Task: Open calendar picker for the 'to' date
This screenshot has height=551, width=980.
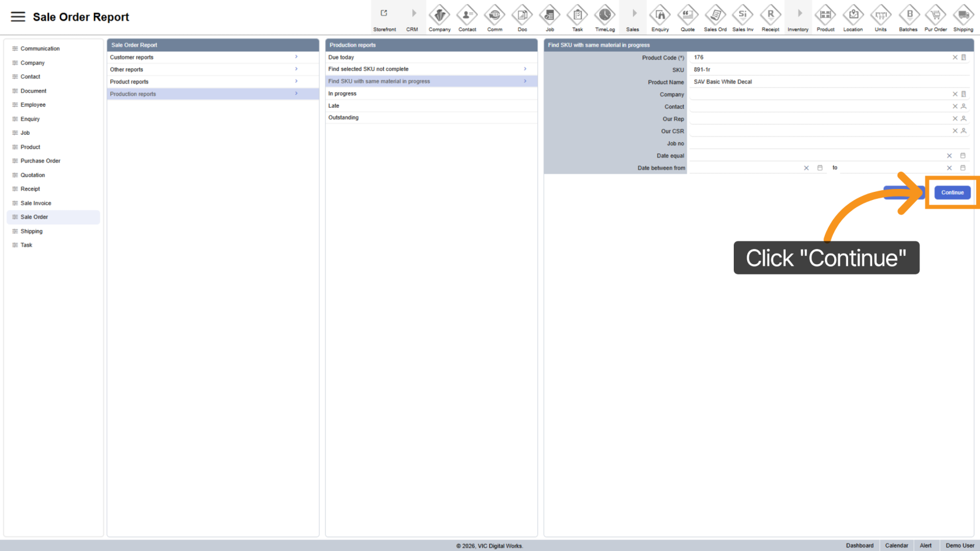Action: [963, 168]
